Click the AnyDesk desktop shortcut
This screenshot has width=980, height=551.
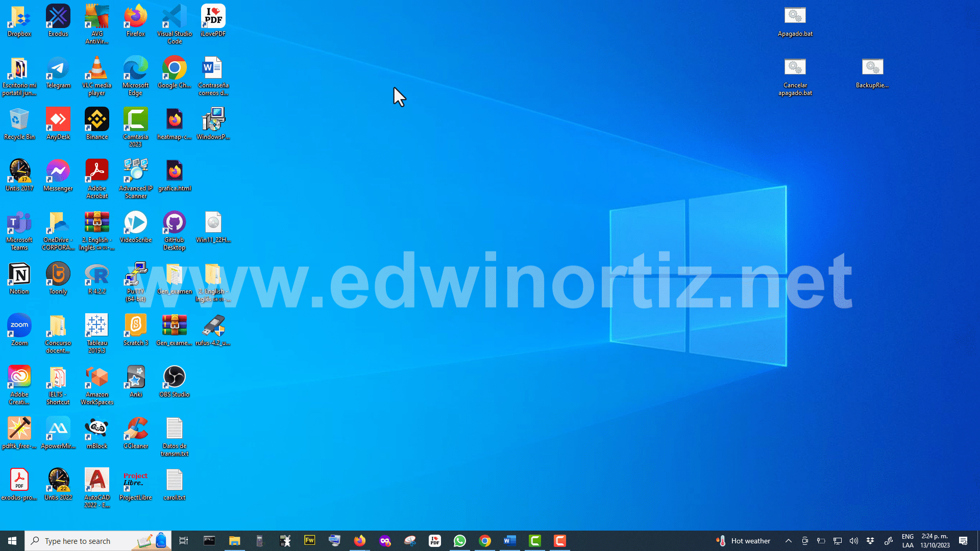[x=58, y=124]
